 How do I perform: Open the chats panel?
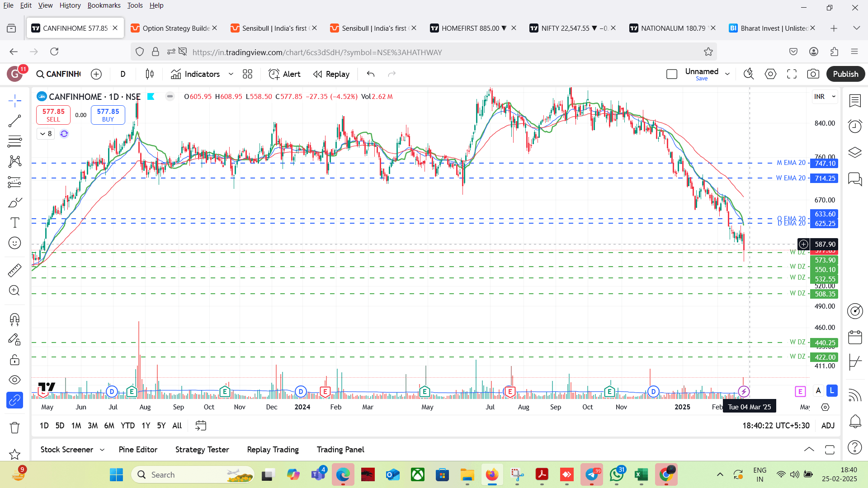[855, 179]
